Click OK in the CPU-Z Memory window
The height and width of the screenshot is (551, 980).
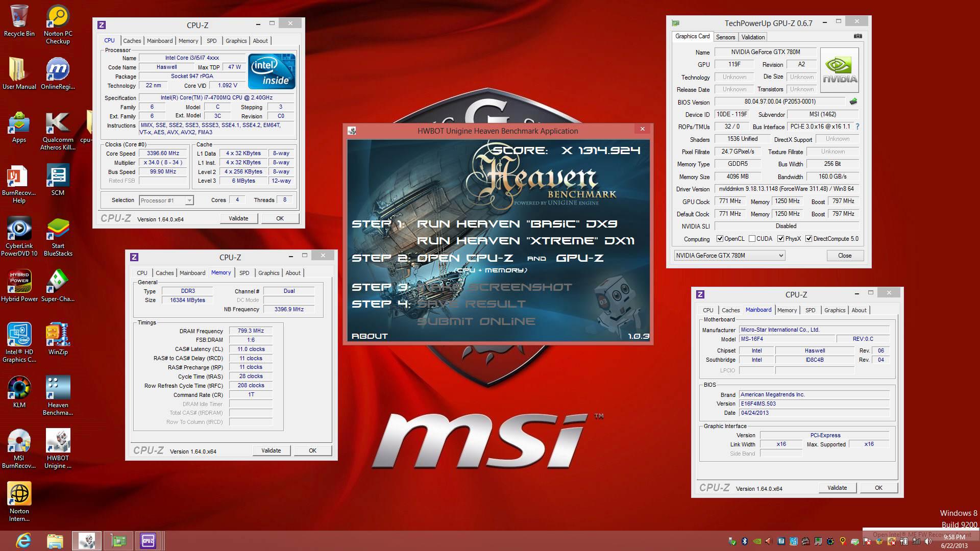tap(312, 450)
